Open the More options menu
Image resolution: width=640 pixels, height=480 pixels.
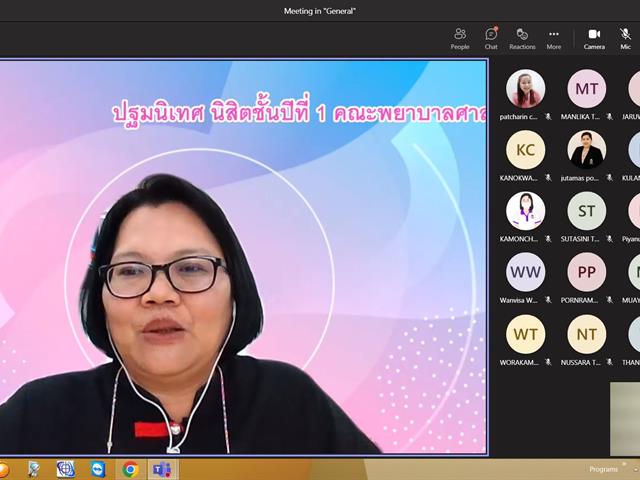click(x=554, y=39)
